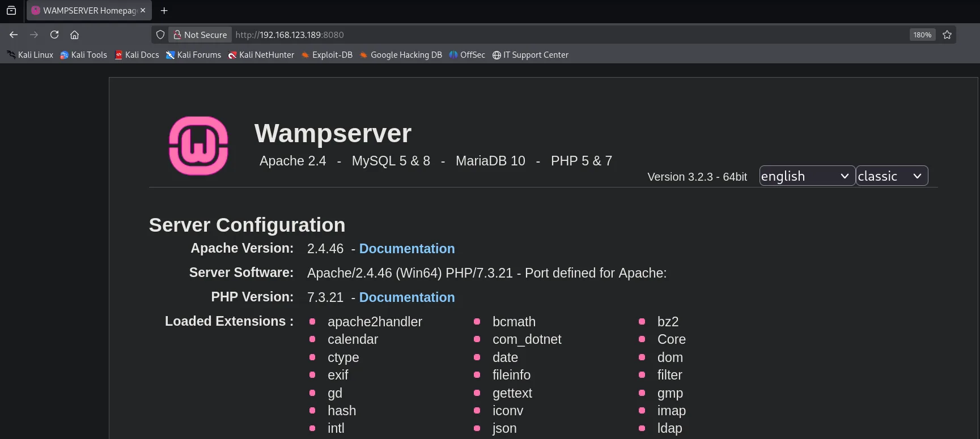This screenshot has width=980, height=439.
Task: Open Apache Version Documentation link
Action: pyautogui.click(x=407, y=249)
